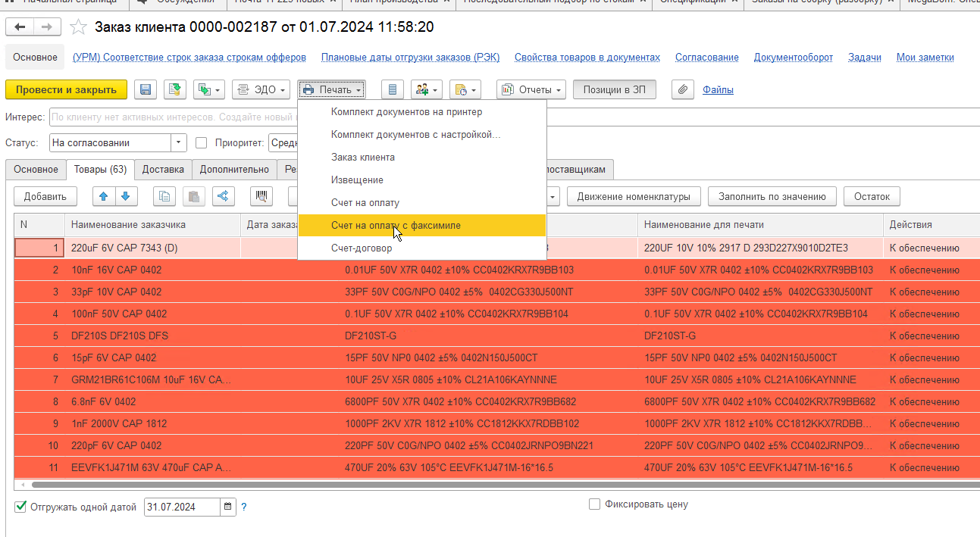Uncheck Отгружать одной датой checkbox
980x537 pixels.
20,507
